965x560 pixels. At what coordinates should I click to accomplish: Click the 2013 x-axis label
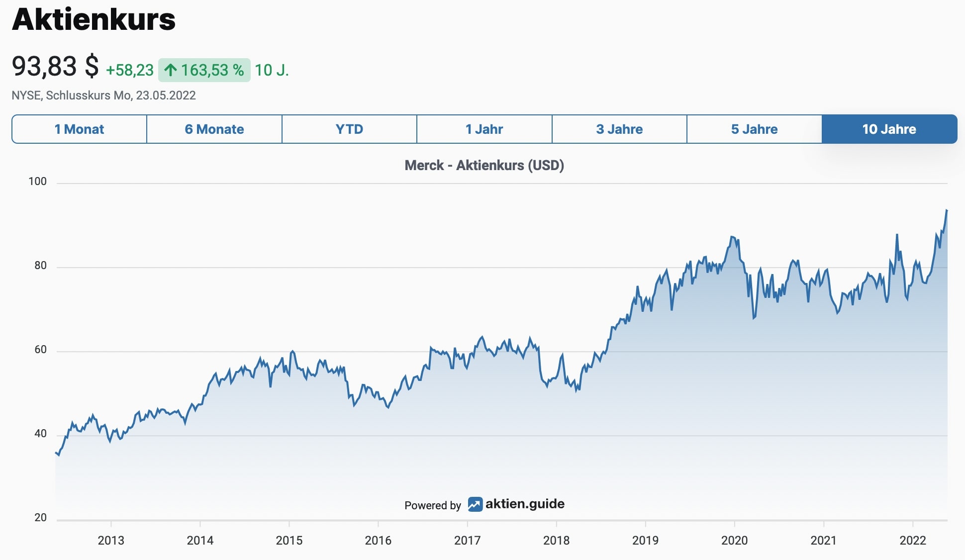111,541
